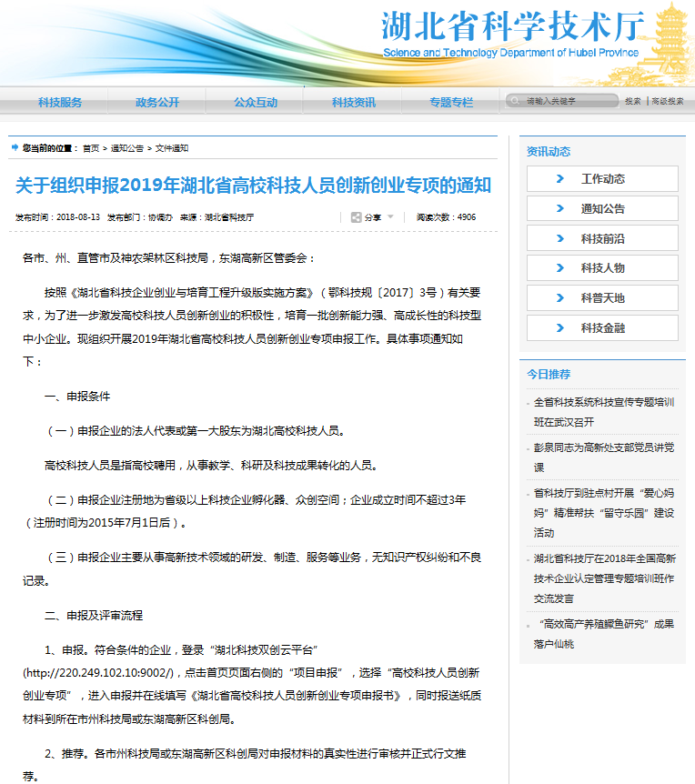Click the 阅读次数：4906 text
Image resolution: width=695 pixels, height=784 pixels.
[446, 217]
